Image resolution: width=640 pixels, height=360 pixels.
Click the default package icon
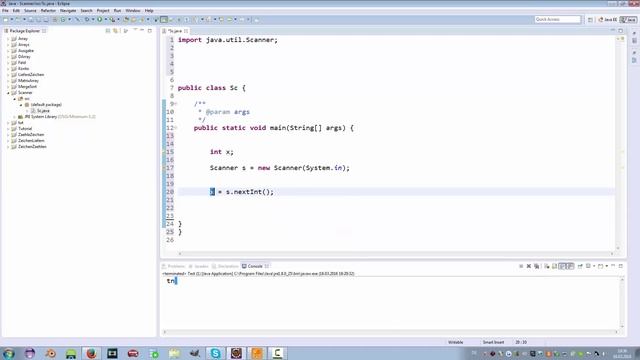click(x=27, y=104)
